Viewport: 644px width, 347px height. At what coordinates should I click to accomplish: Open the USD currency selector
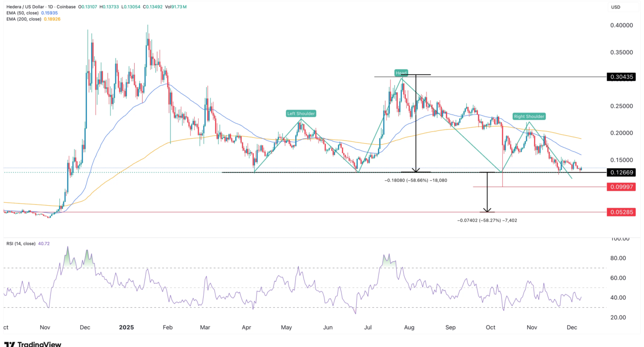pos(616,7)
